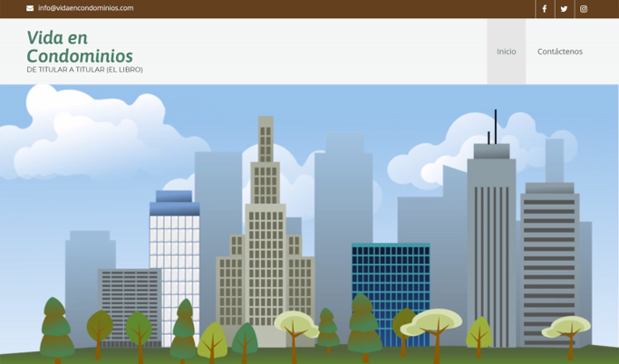Open the Instagram social icon
Screen dimensions: 619x364
[x=584, y=9]
